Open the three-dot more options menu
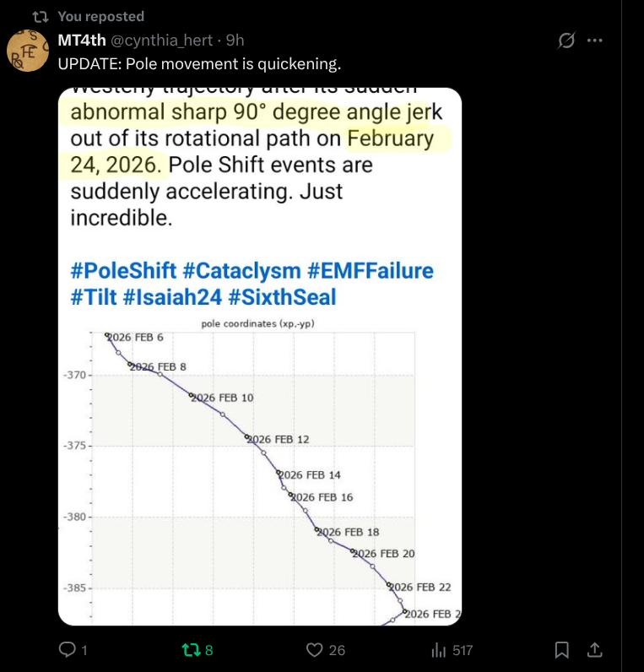The height and width of the screenshot is (672, 644). [595, 40]
